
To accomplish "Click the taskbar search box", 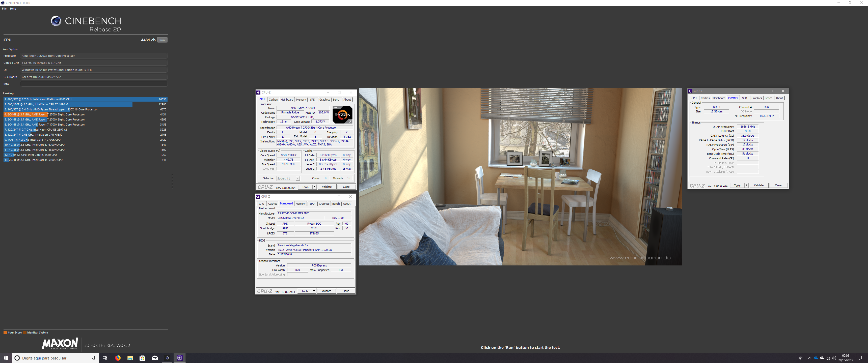I will click(56, 358).
